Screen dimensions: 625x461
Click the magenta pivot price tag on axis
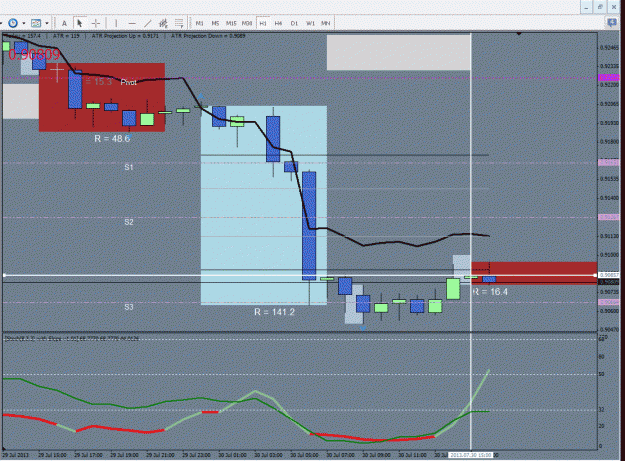pos(609,77)
